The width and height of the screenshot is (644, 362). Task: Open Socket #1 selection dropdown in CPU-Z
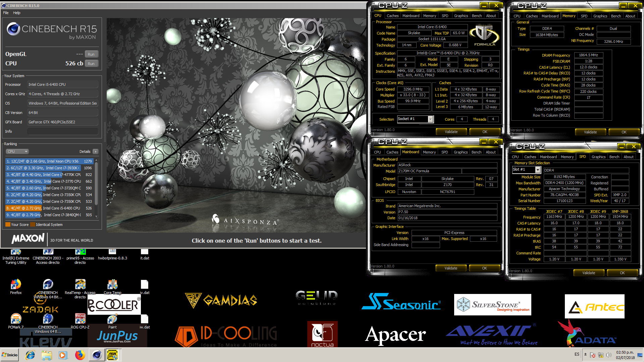point(415,119)
